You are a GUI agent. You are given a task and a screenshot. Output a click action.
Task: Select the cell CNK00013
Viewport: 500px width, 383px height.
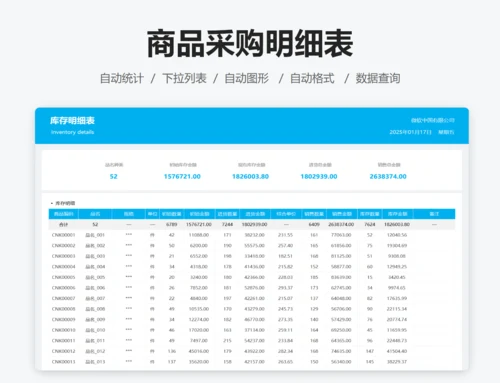63,362
